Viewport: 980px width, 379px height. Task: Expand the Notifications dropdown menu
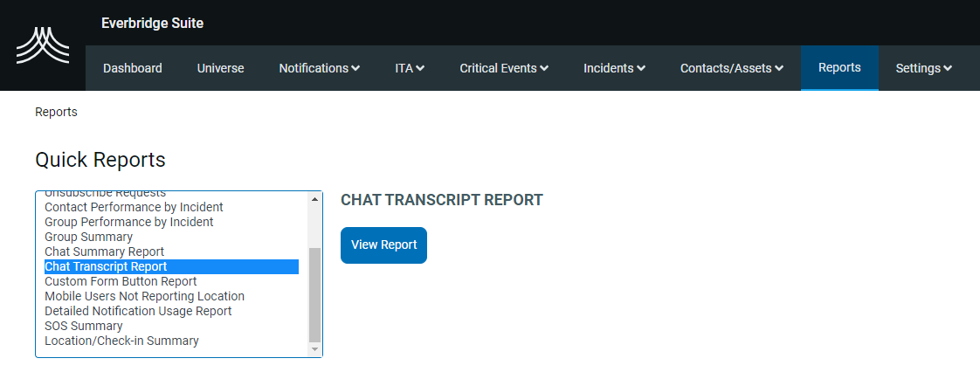pos(319,68)
